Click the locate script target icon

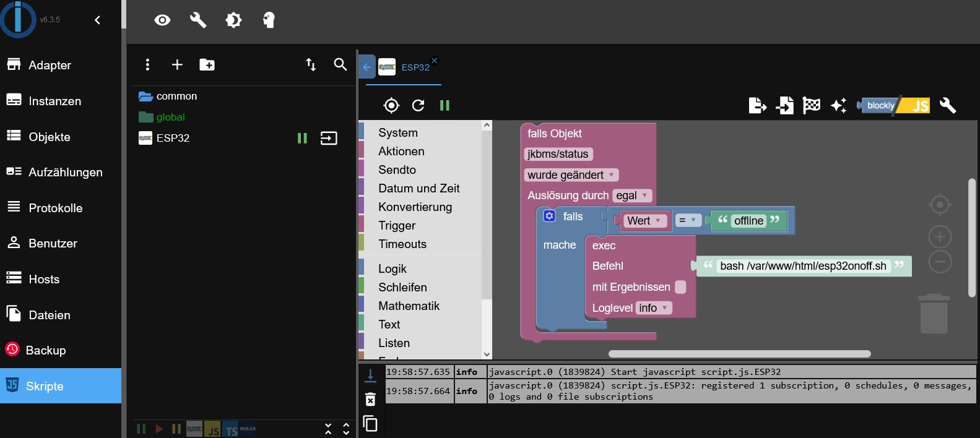[391, 106]
